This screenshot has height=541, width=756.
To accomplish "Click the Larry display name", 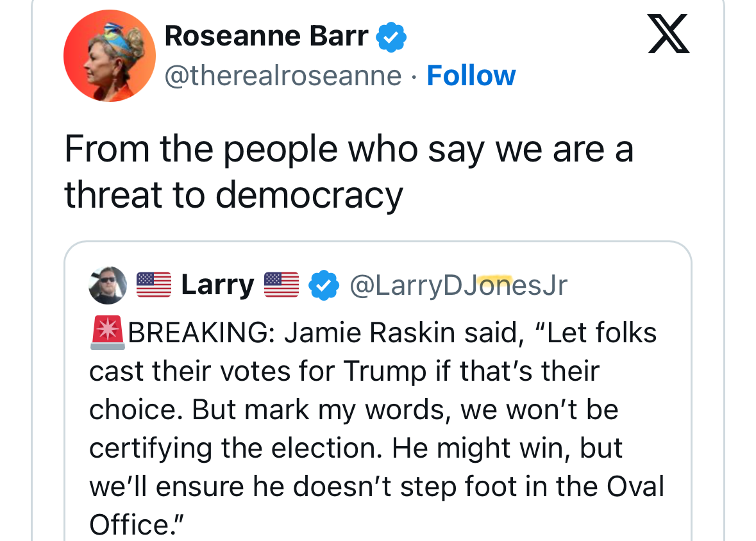I will (x=217, y=285).
